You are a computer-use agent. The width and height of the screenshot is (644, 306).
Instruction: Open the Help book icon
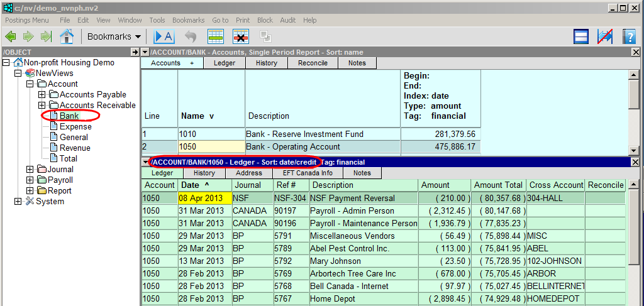[630, 36]
